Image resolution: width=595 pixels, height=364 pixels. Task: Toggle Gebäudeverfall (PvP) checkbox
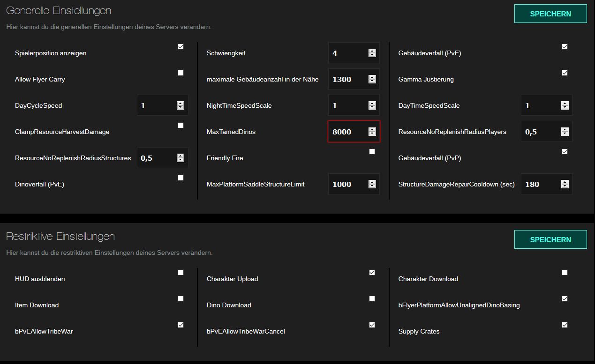565,152
